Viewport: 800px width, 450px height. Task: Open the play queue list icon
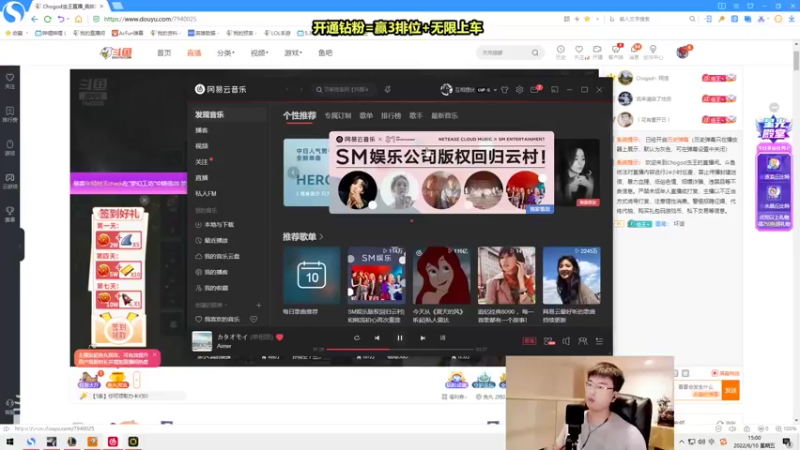point(599,341)
